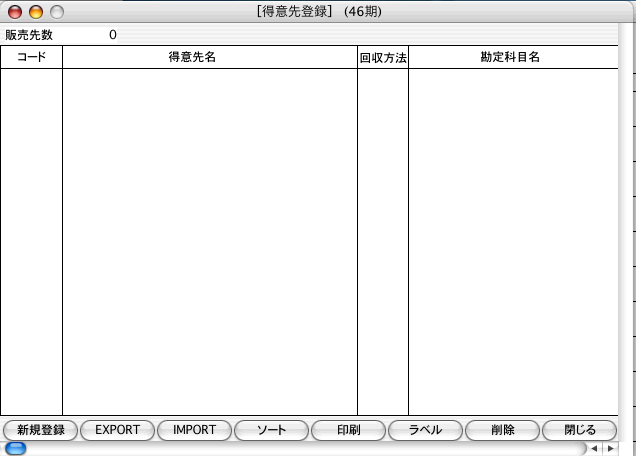Click the empty 得意先名 list area
The height and width of the screenshot is (456, 636).
pos(210,240)
